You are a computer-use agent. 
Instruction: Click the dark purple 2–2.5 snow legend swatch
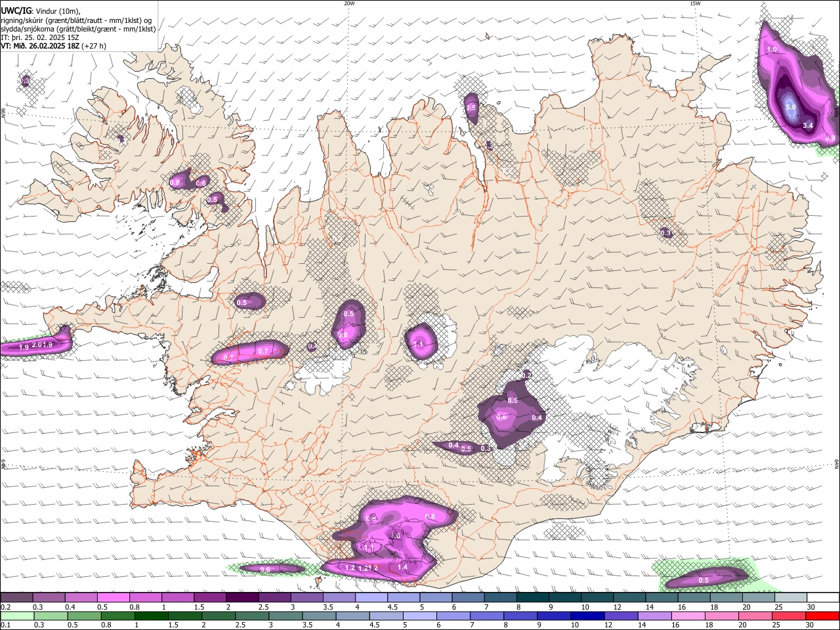pos(242,598)
